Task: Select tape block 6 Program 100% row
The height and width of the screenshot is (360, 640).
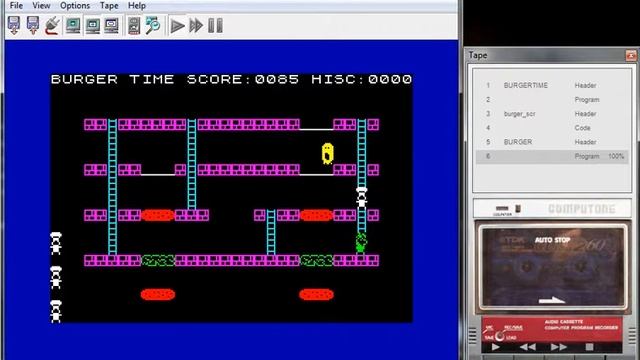Action: (x=552, y=156)
